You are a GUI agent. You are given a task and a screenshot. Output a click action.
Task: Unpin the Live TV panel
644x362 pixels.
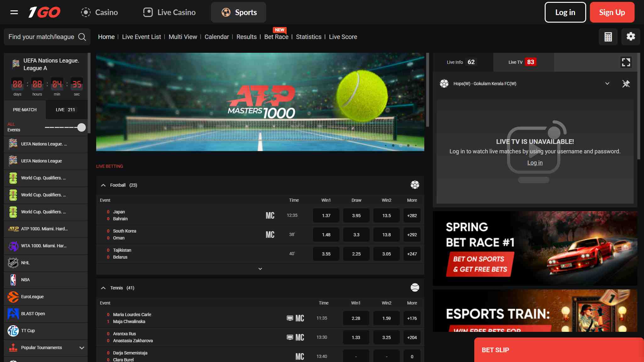tap(626, 84)
